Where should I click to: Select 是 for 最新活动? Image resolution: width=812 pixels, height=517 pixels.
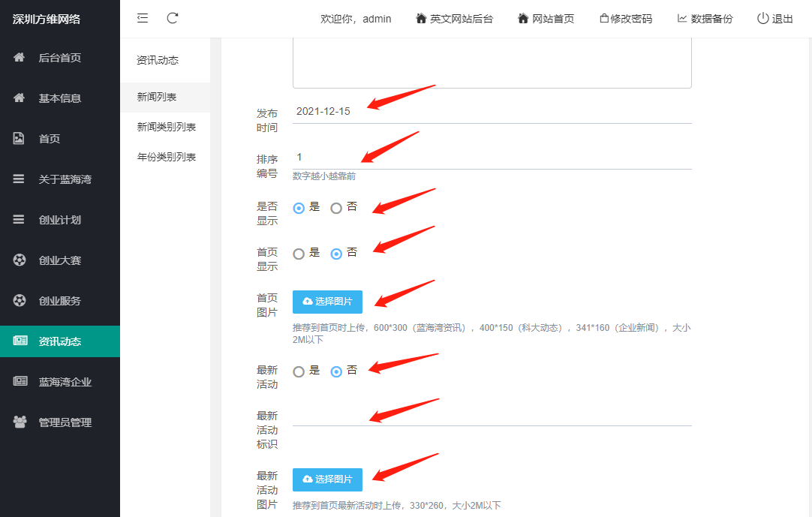coord(299,371)
